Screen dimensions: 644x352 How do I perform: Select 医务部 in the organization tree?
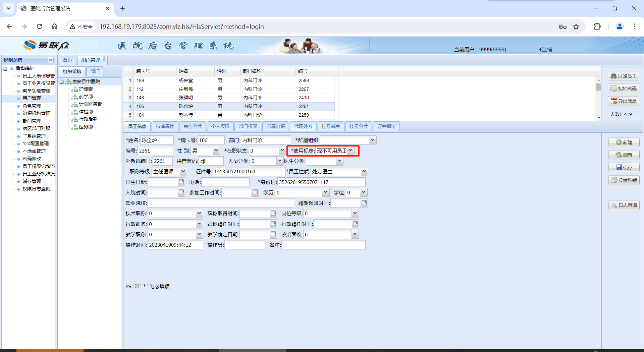86,127
